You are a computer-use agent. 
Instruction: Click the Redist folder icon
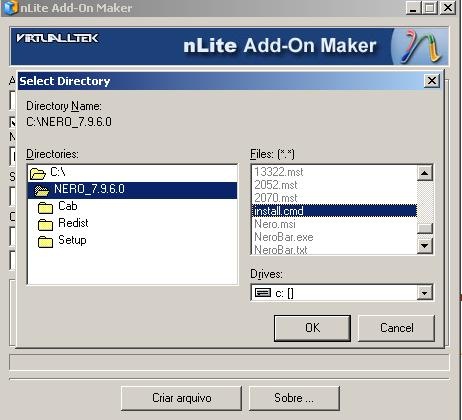pos(45,225)
